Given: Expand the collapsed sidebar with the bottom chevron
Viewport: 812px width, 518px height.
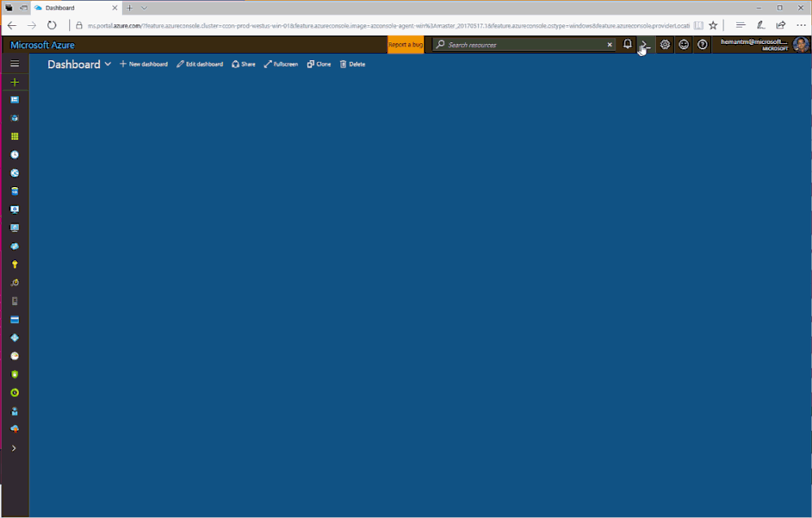Looking at the screenshot, I should 14,448.
